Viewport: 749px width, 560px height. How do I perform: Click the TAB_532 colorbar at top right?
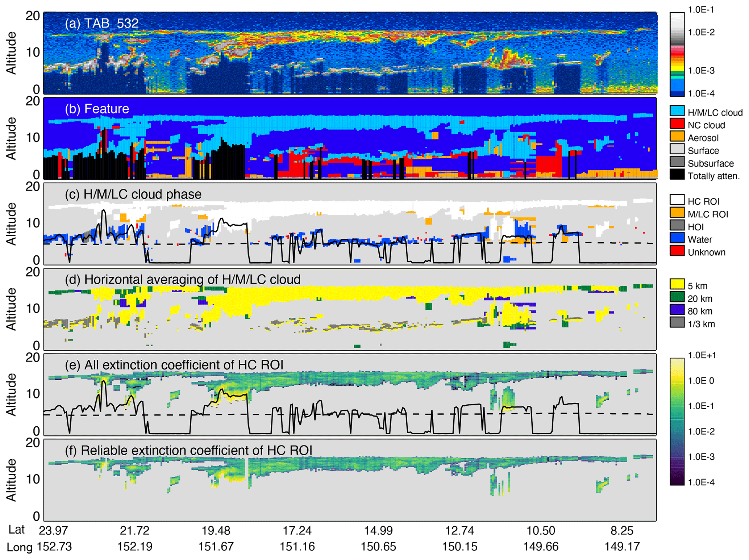677,54
